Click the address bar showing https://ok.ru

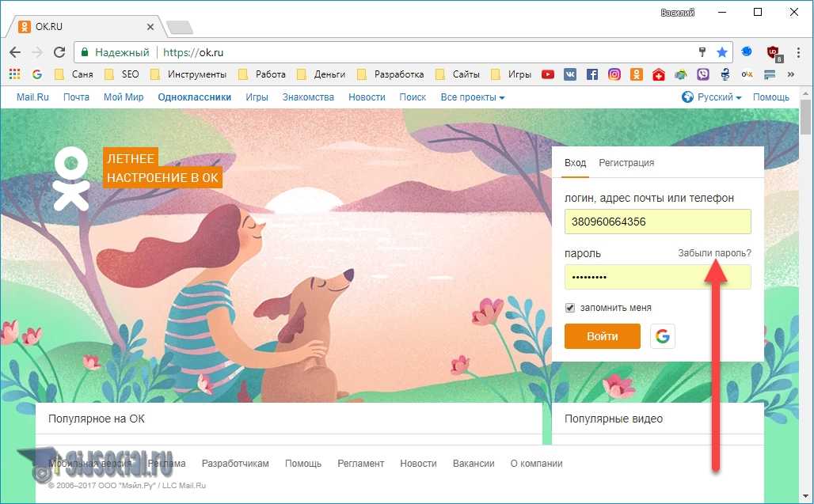point(403,52)
